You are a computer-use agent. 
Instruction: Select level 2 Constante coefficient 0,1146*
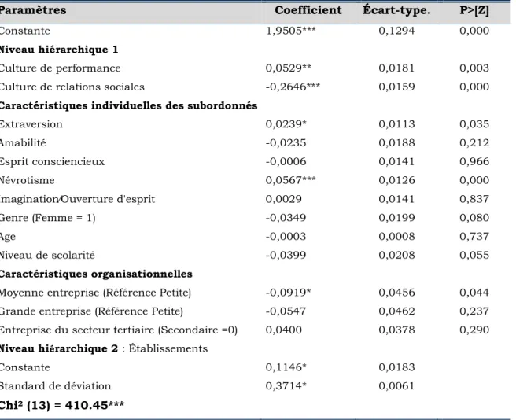pyautogui.click(x=286, y=367)
